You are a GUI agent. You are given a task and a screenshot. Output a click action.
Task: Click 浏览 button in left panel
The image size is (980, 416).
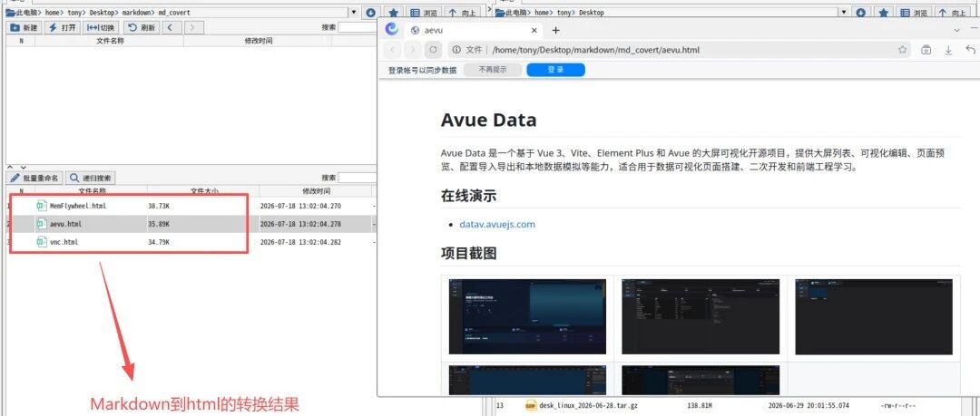click(x=425, y=13)
